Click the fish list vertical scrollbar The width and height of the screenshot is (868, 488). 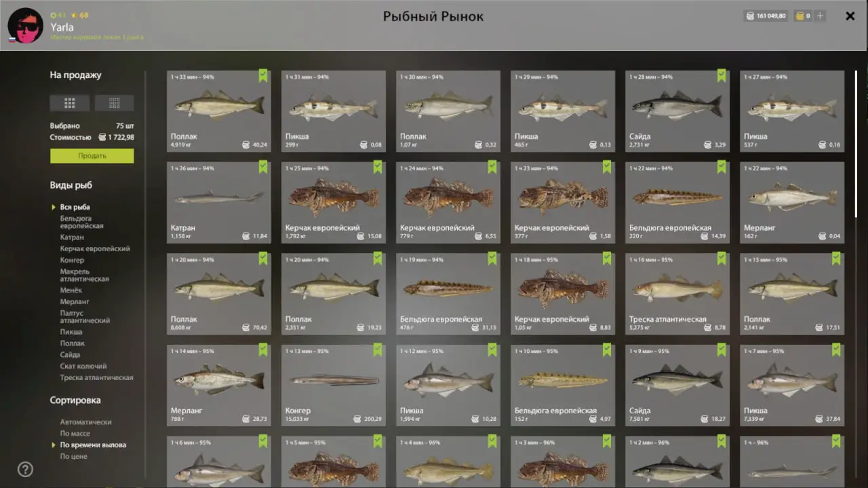856,144
